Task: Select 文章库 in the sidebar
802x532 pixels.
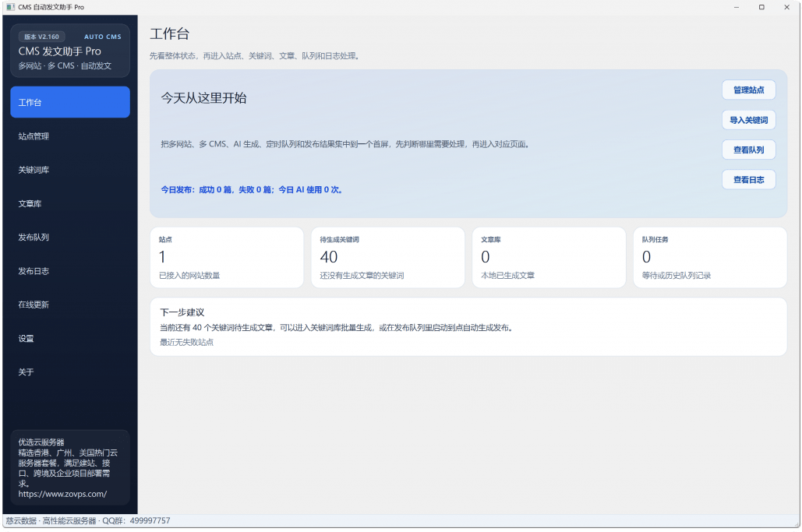Action: click(x=70, y=203)
